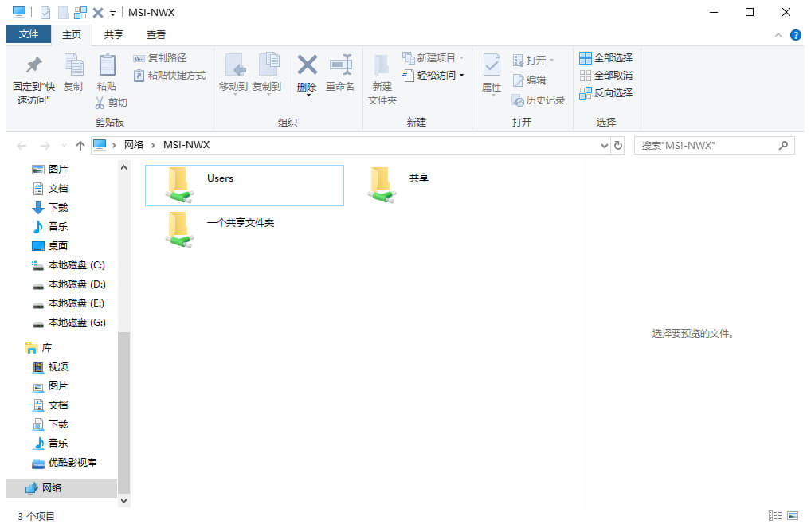
Task: Click 全部选择 in the ribbon
Action: click(605, 58)
